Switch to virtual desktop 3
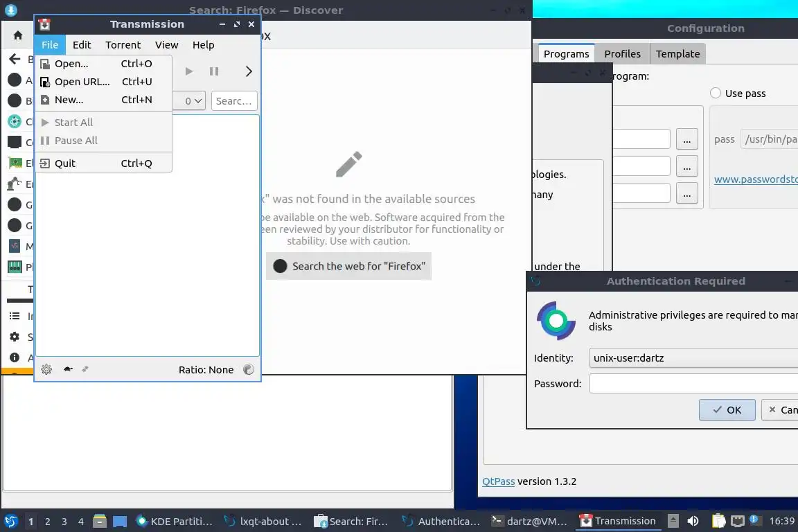798x532 pixels. pos(64,522)
